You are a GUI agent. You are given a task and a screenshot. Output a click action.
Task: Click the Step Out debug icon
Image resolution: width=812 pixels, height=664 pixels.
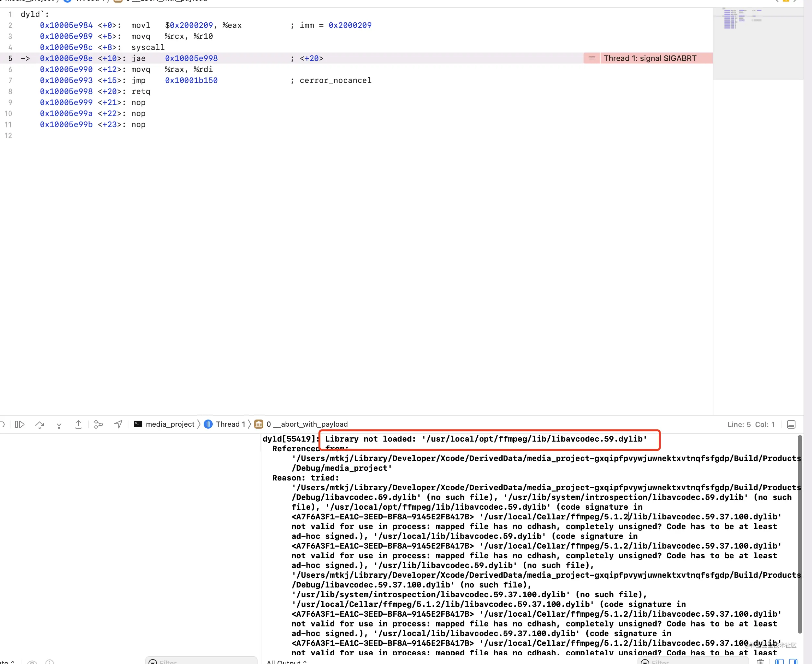tap(78, 424)
